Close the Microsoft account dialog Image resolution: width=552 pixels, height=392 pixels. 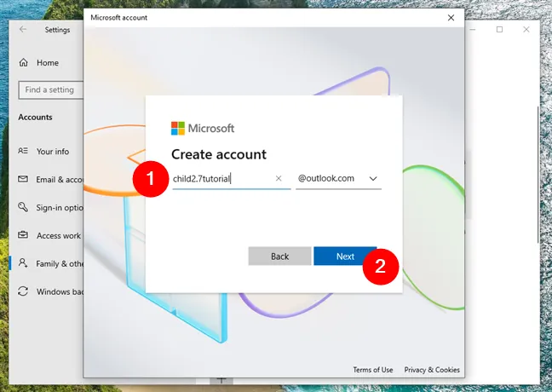pos(451,18)
